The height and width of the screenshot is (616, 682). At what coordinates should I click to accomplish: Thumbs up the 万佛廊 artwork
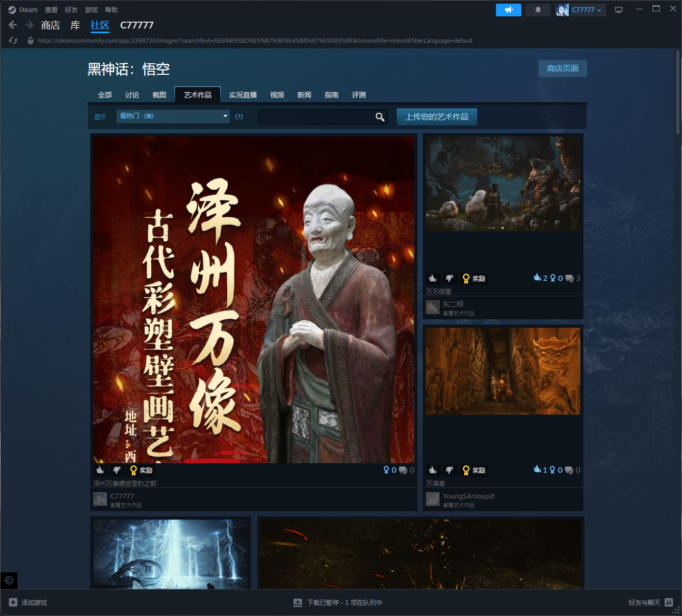tap(433, 470)
